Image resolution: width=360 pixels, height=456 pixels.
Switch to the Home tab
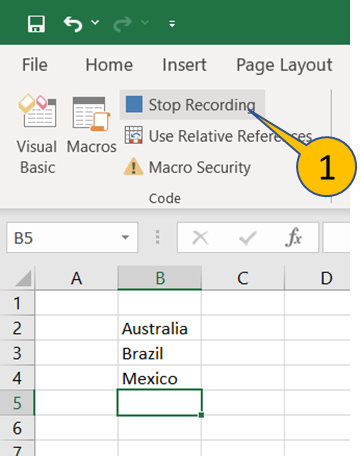pos(109,65)
